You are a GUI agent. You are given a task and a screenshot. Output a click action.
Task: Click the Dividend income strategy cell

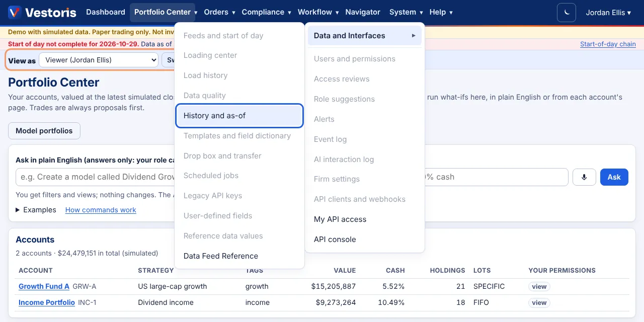pyautogui.click(x=166, y=302)
